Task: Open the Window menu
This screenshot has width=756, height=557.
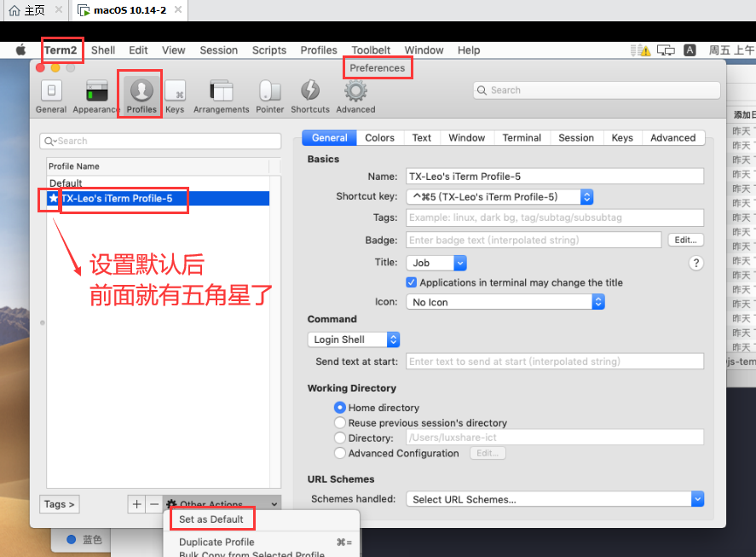Action: pyautogui.click(x=424, y=50)
